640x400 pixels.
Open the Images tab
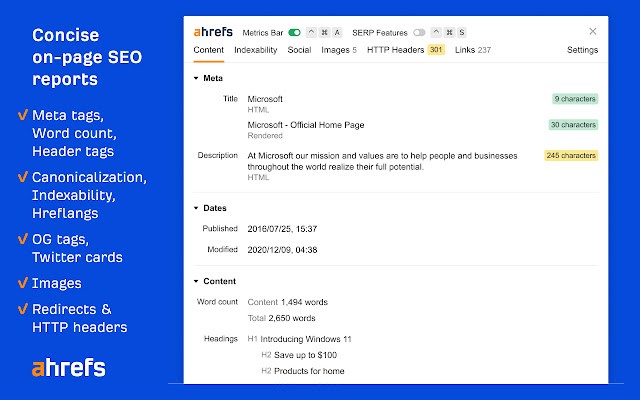tap(339, 50)
